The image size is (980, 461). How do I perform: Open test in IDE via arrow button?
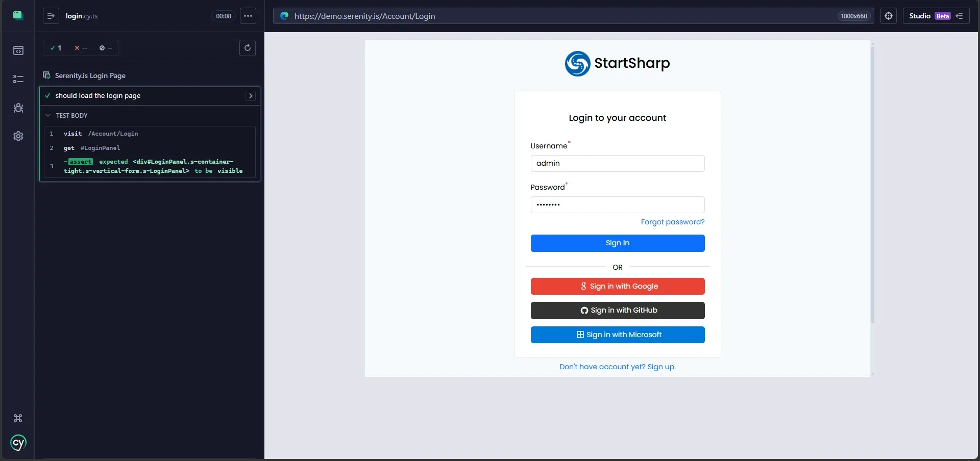[251, 96]
